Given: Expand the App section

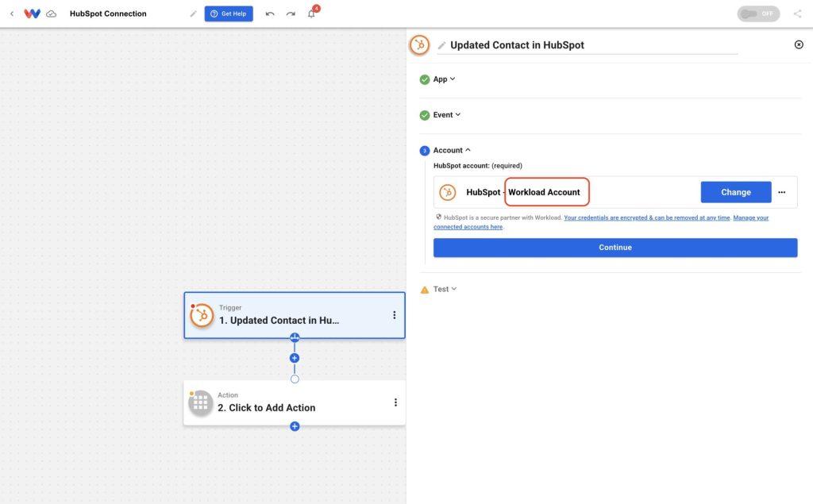Looking at the screenshot, I should pos(445,79).
